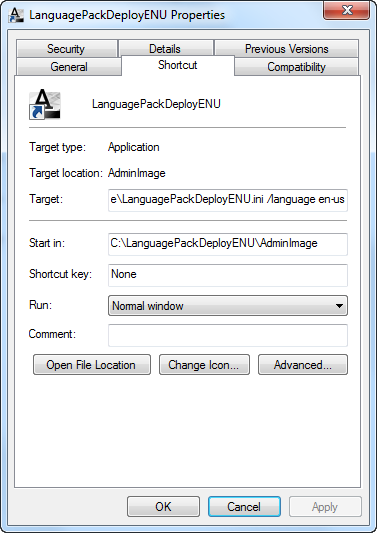Switch to the Security tab
The height and width of the screenshot is (533, 377).
[67, 49]
